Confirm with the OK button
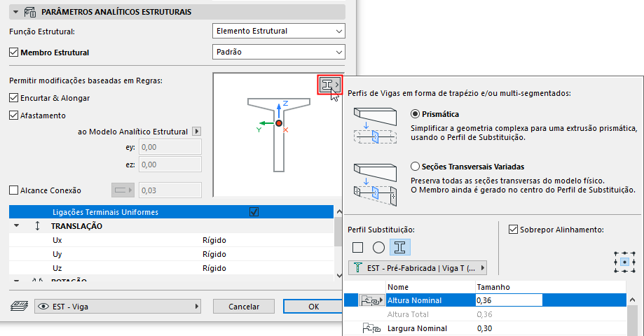Screen dimensions: 644x336 [313, 307]
